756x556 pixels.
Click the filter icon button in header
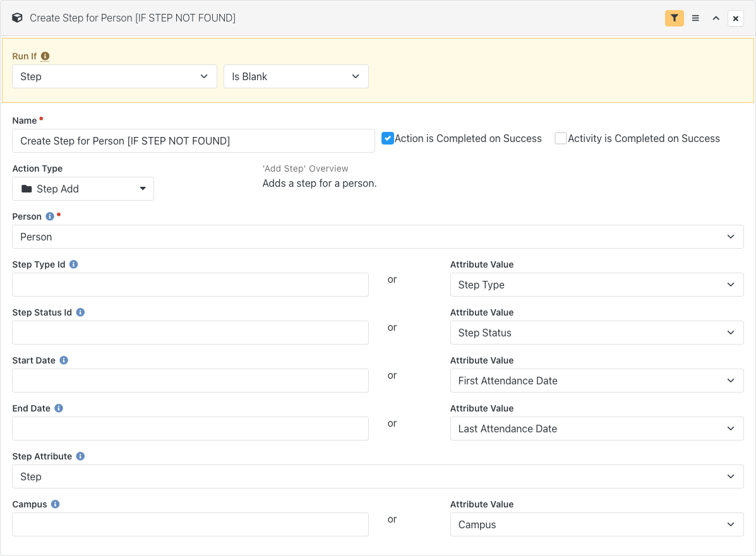click(674, 18)
